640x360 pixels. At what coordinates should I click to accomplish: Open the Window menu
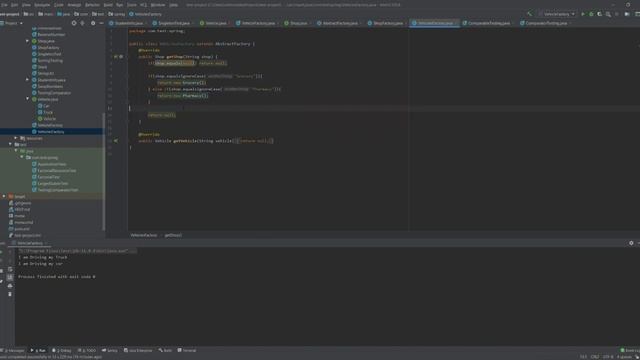click(158, 5)
